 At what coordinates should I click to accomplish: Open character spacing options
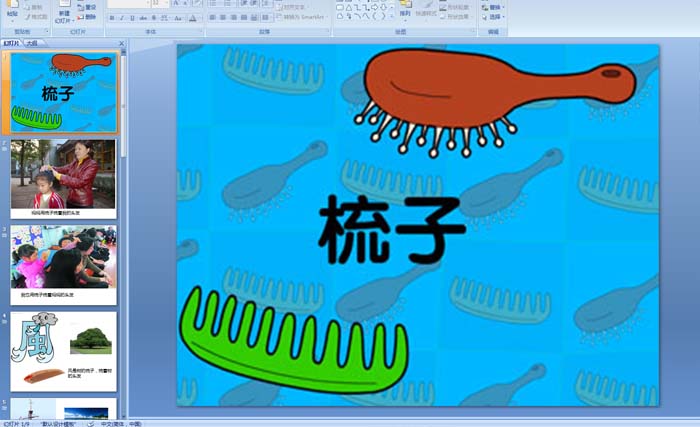coord(164,18)
